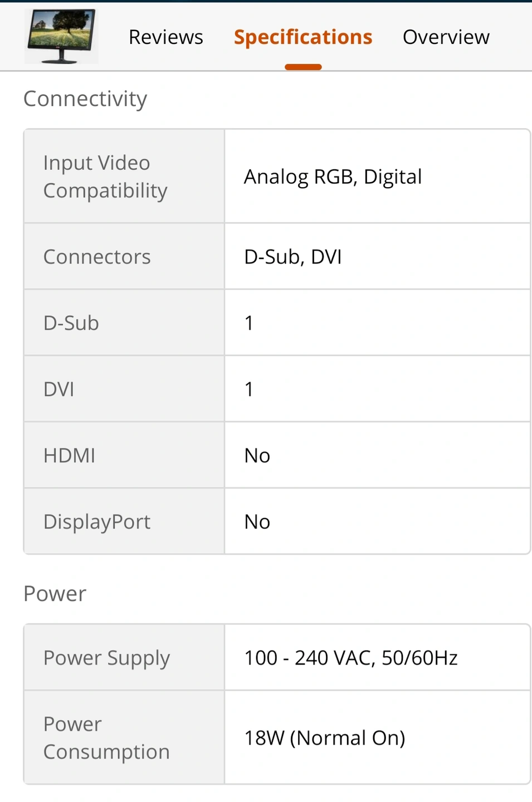
Task: Switch to the Reviews tab
Action: (165, 37)
